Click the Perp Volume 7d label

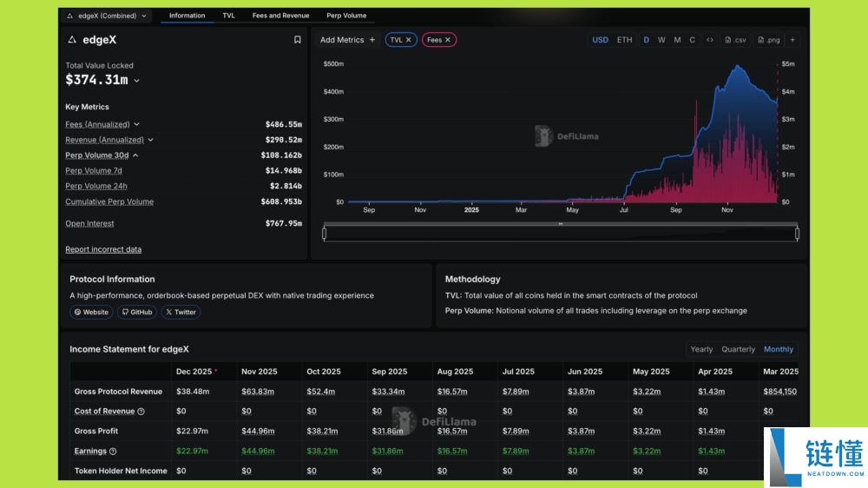[94, 170]
